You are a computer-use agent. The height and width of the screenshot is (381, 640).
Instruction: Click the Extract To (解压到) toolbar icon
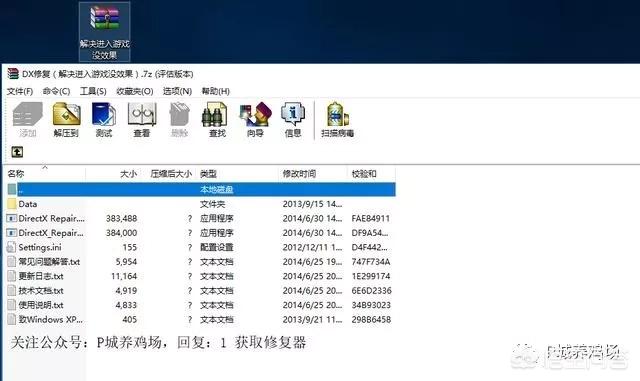point(66,119)
